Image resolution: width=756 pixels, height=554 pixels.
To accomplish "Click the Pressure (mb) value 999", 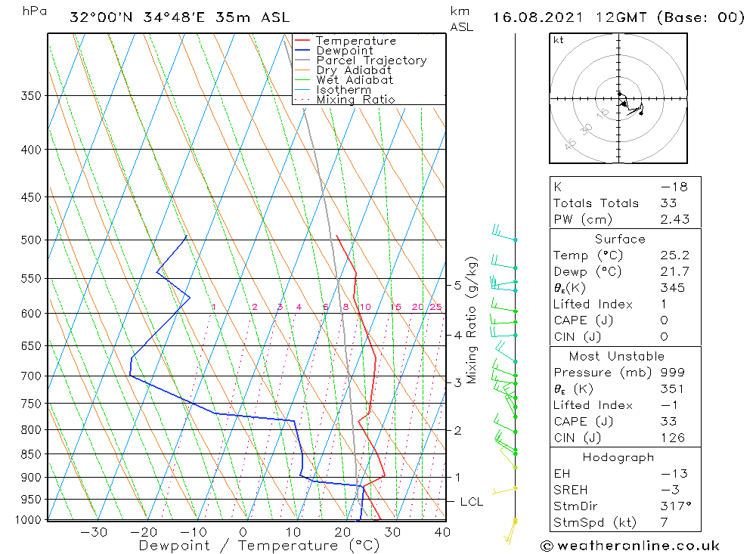I will pos(673,372).
